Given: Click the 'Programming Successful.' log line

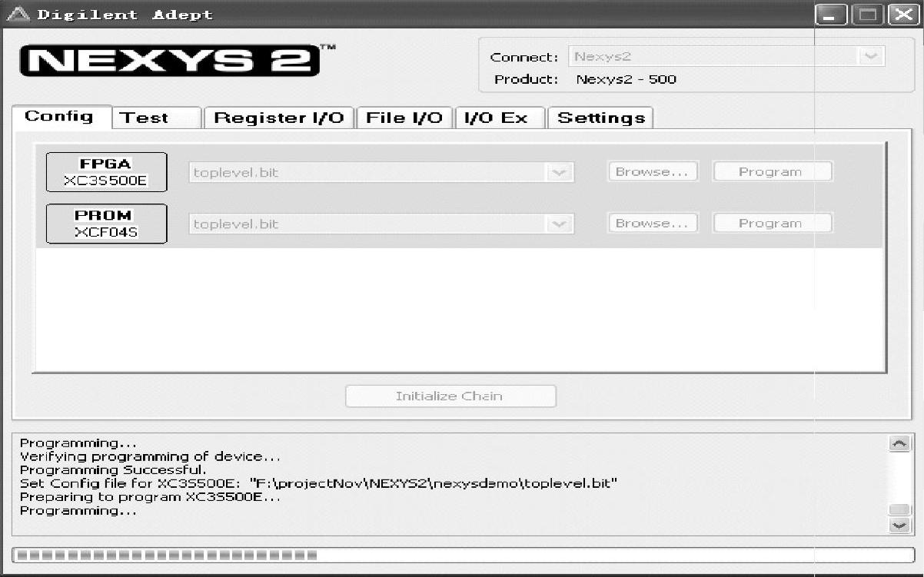Looking at the screenshot, I should click(113, 469).
